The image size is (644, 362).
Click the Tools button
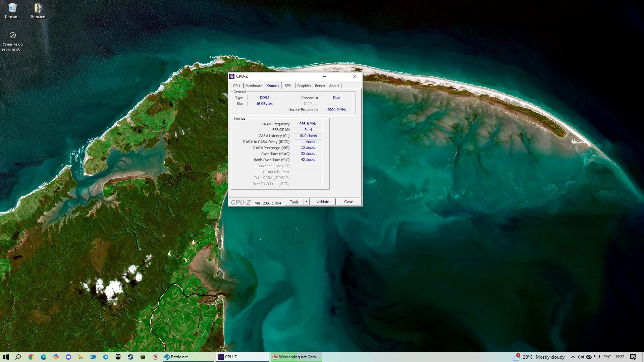pos(294,202)
